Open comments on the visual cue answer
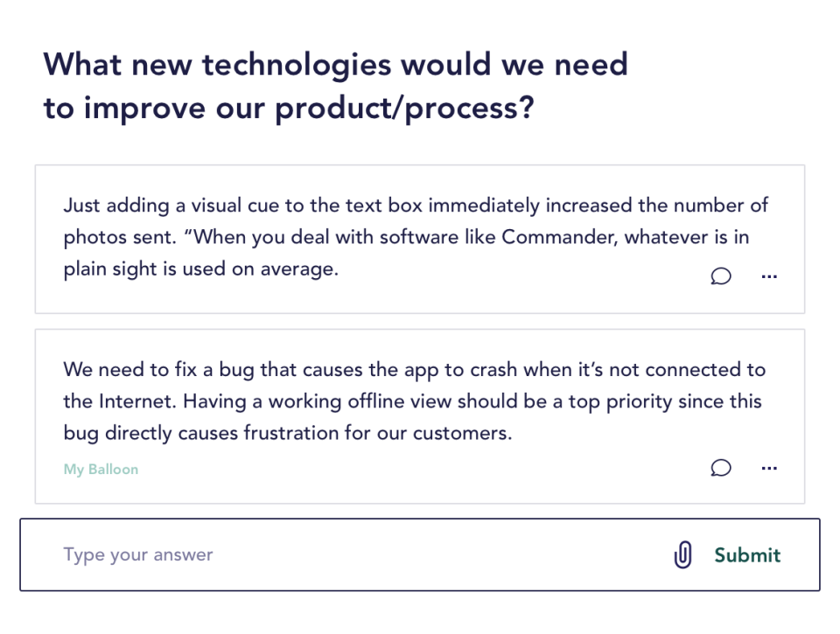 (x=721, y=276)
